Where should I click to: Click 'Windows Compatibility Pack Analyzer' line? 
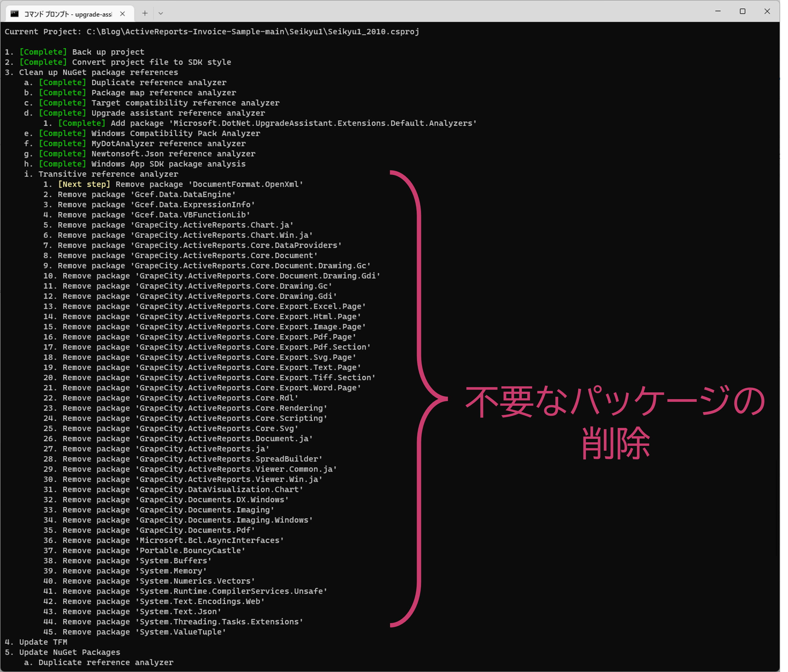point(142,133)
